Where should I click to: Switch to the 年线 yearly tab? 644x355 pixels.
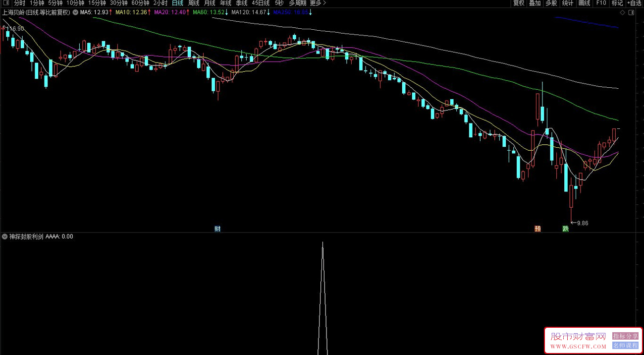click(x=225, y=3)
